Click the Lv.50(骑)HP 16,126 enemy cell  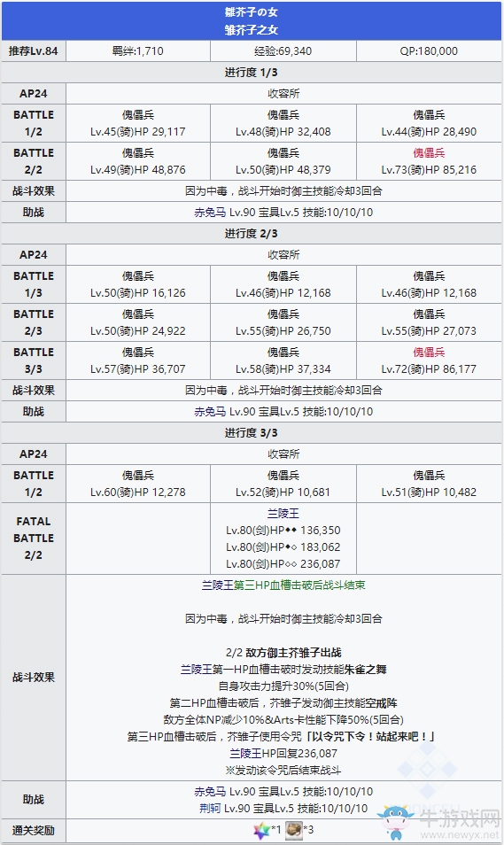138,284
